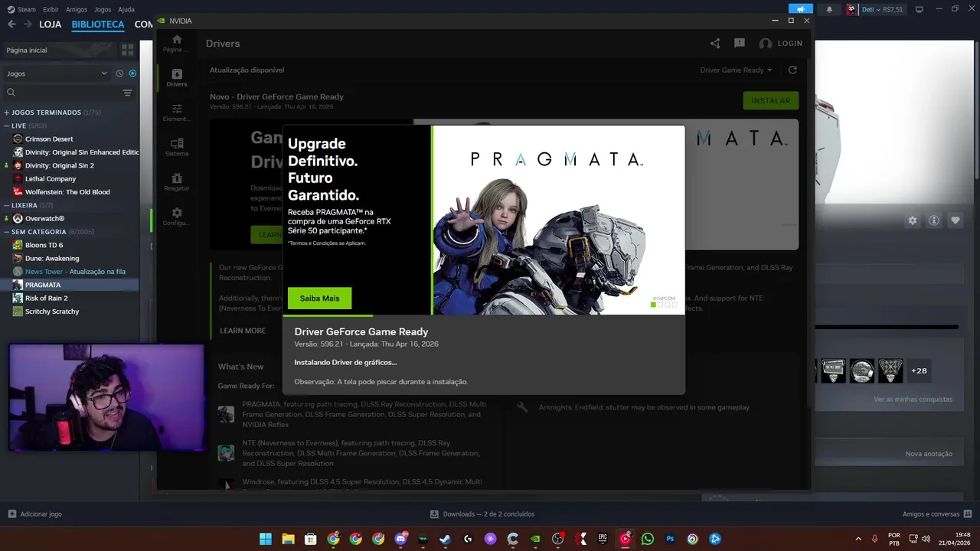Select Crimson Desert in the game list

(49, 139)
